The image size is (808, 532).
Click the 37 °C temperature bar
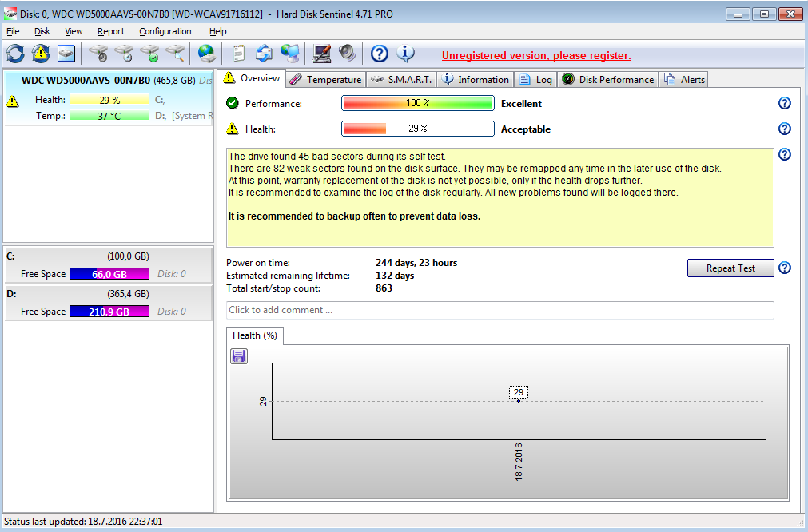109,116
